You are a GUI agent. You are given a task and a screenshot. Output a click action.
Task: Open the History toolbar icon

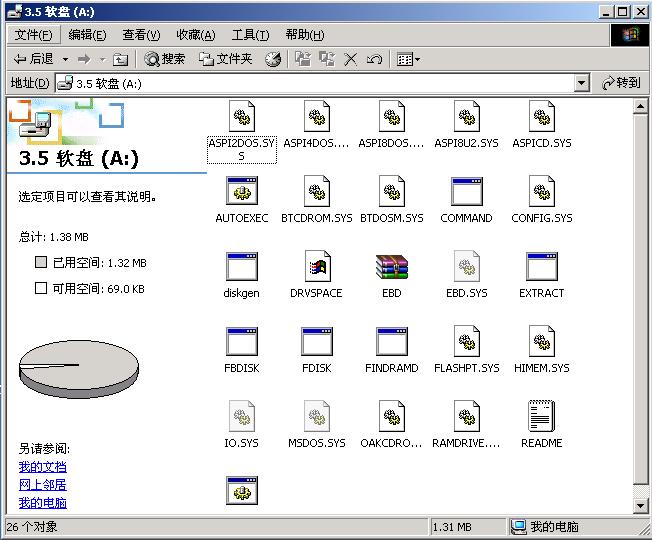click(x=273, y=59)
